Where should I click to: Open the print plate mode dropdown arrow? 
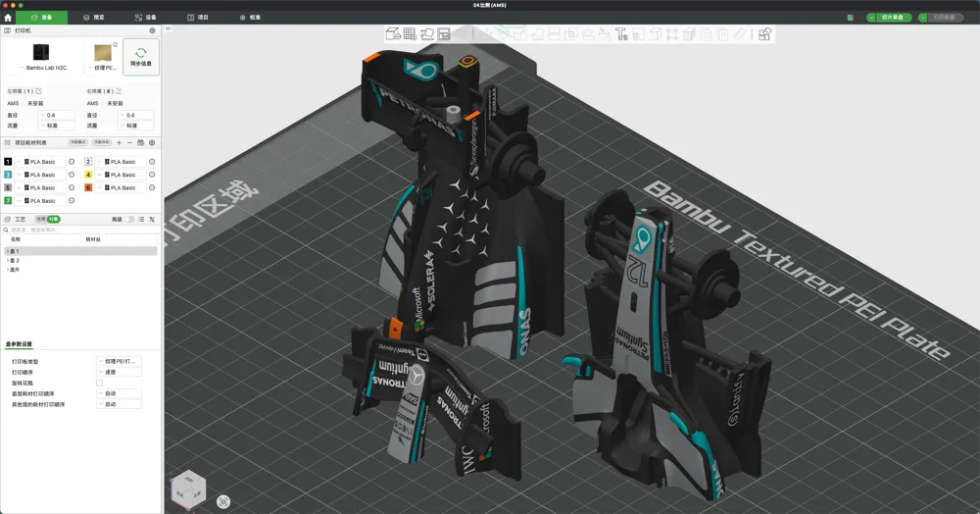tap(923, 18)
